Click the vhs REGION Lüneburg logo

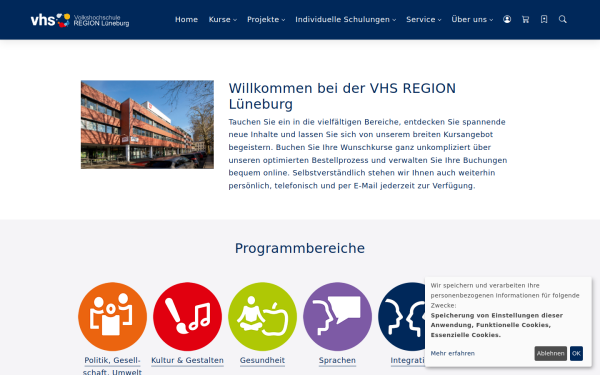click(80, 20)
